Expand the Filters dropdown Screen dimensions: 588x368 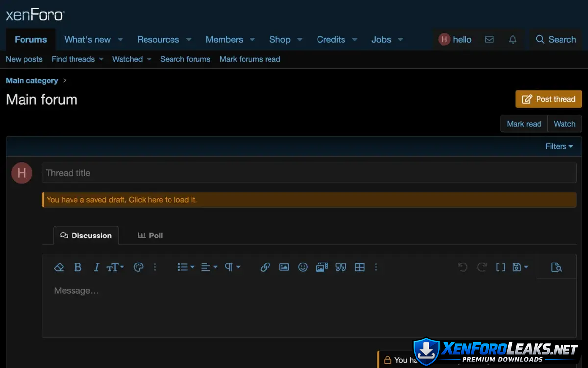[559, 146]
